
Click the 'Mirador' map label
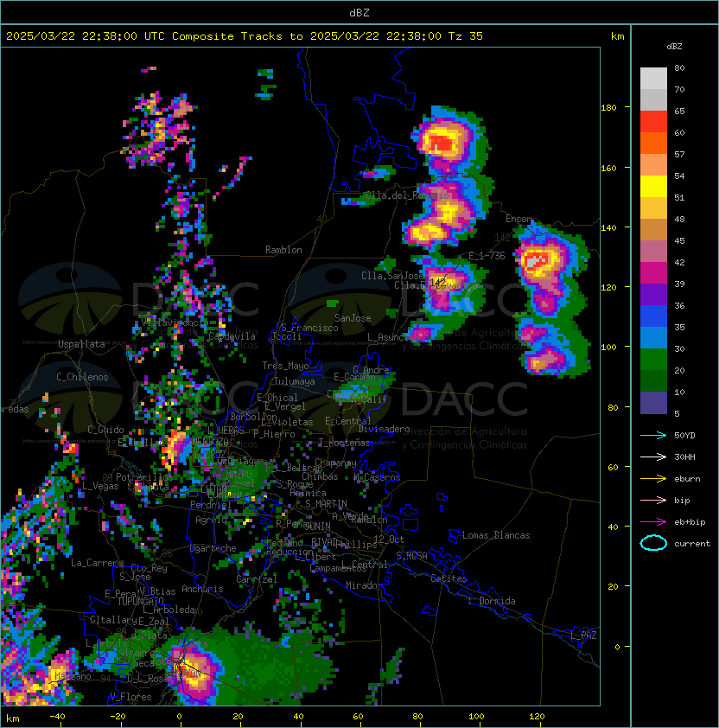(365, 585)
